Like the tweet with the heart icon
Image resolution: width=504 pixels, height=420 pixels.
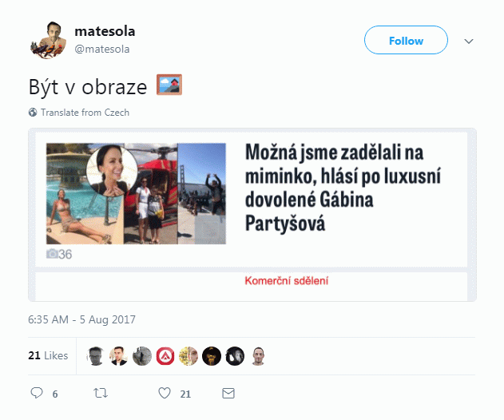coord(165,393)
